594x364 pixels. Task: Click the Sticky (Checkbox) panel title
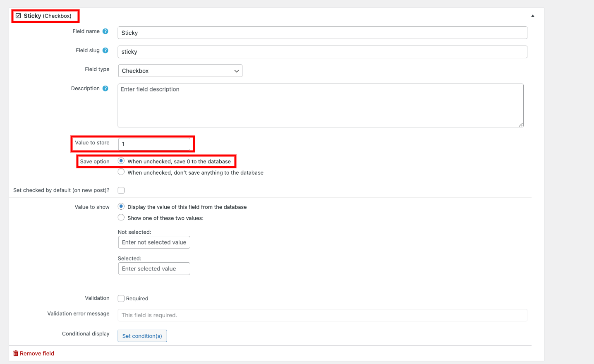coord(48,16)
